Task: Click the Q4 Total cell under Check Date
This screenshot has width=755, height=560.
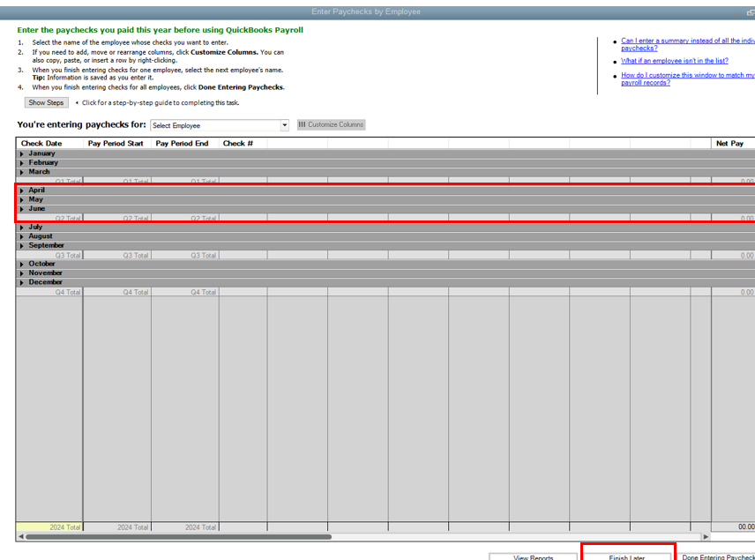Action: tap(49, 292)
